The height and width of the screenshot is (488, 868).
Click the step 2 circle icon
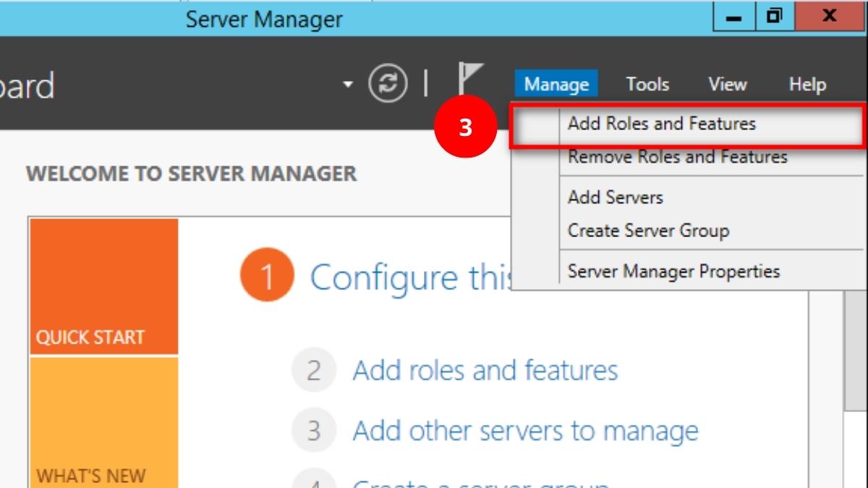[314, 370]
